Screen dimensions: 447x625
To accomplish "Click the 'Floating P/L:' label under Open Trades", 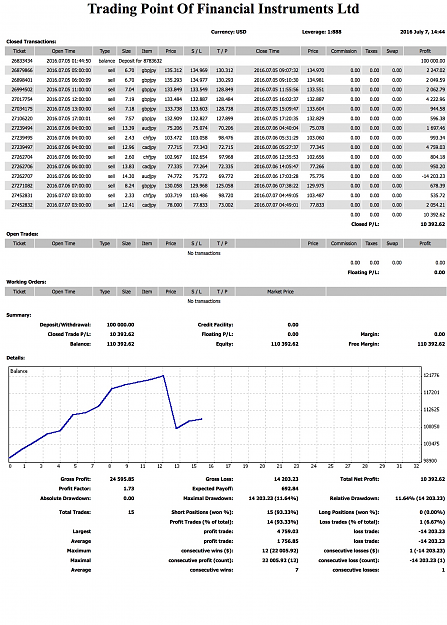I will coord(363,272).
